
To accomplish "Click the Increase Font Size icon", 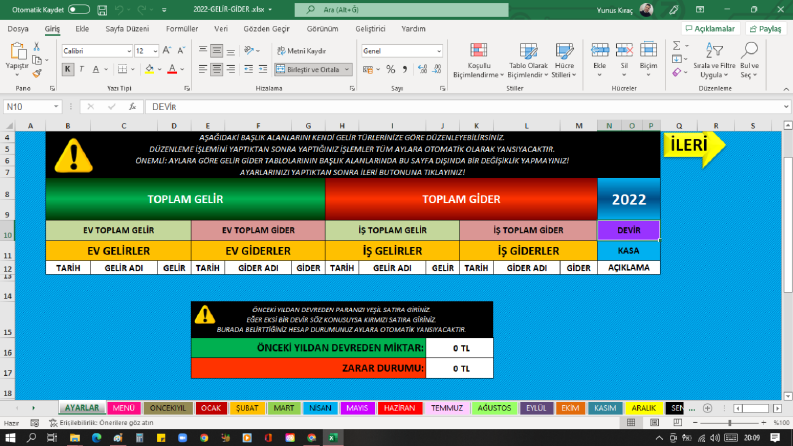I will click(167, 51).
